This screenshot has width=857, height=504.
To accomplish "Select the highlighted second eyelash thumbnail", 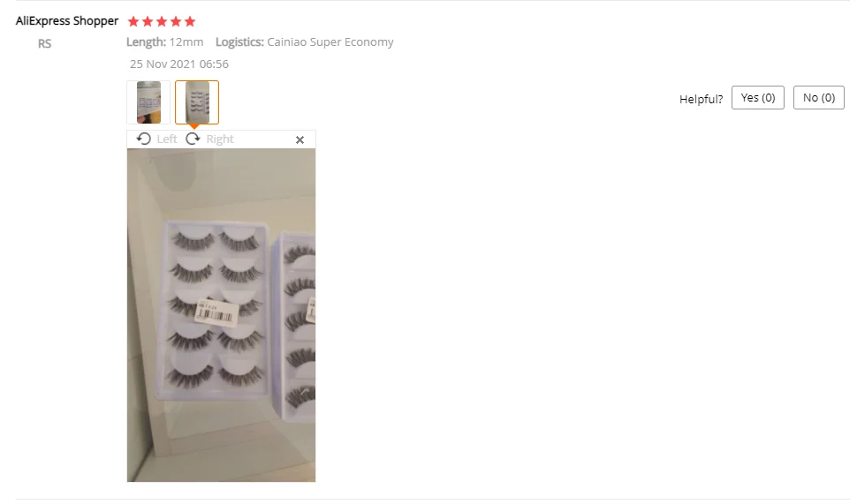I will (x=197, y=102).
